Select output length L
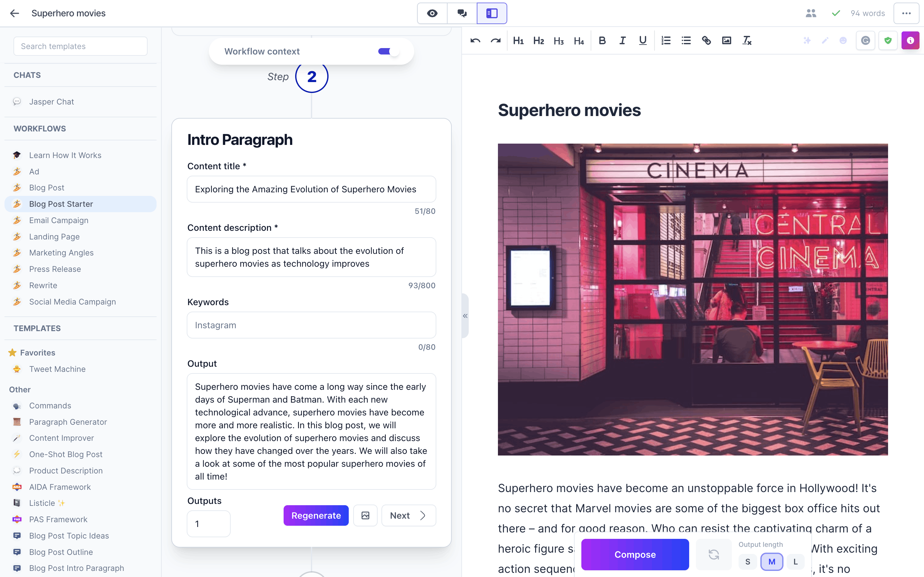 795,562
